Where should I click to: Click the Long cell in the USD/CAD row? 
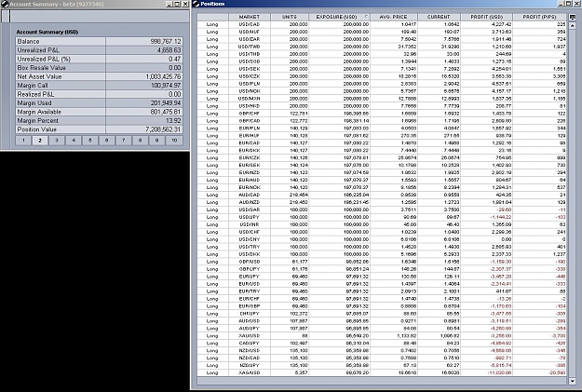(x=212, y=24)
